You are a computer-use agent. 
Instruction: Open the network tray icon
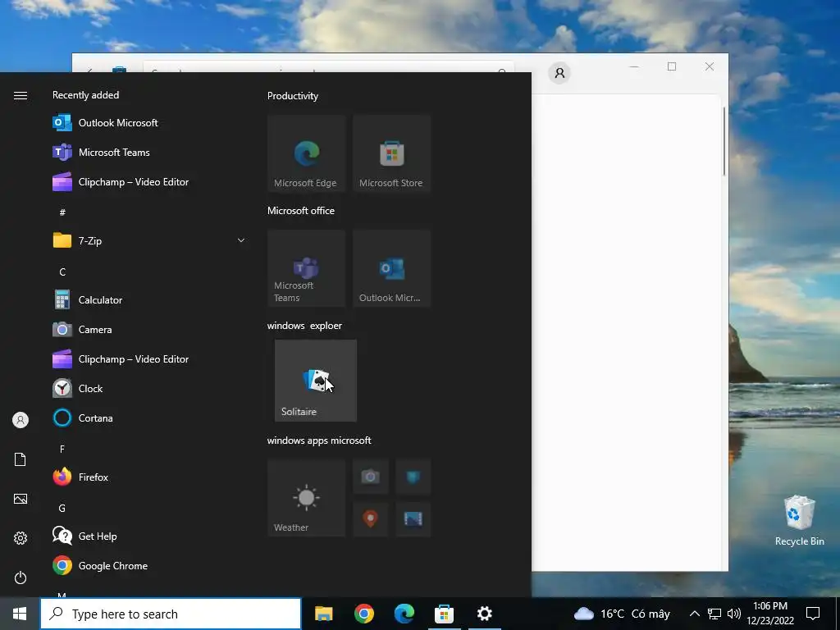(x=714, y=614)
